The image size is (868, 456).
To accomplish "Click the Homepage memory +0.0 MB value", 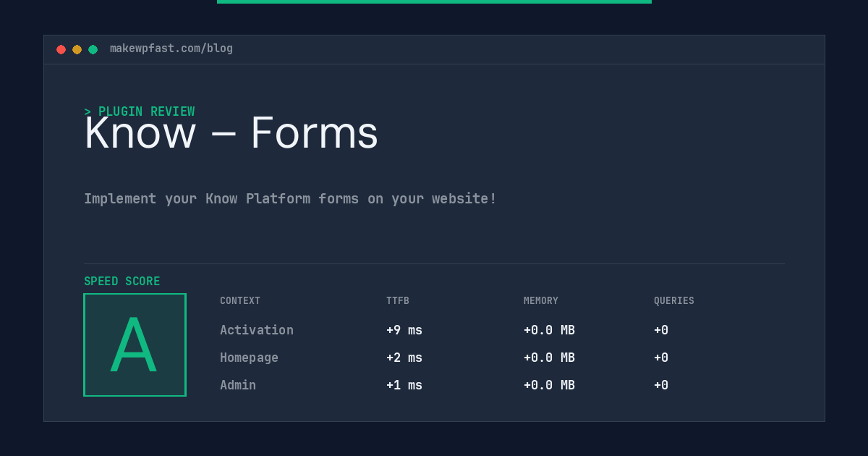I will tap(549, 358).
